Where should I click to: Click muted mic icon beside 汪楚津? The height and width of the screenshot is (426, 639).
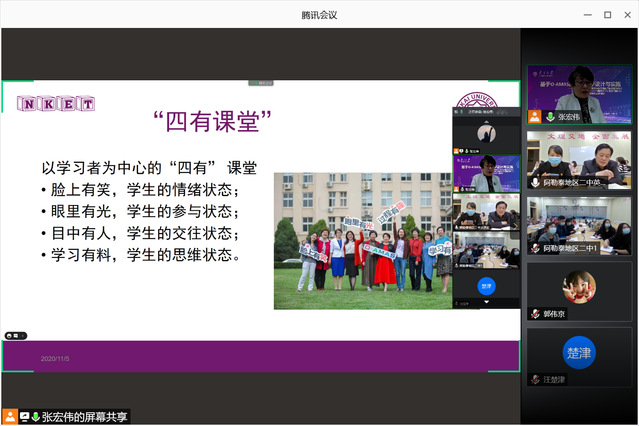coord(536,380)
